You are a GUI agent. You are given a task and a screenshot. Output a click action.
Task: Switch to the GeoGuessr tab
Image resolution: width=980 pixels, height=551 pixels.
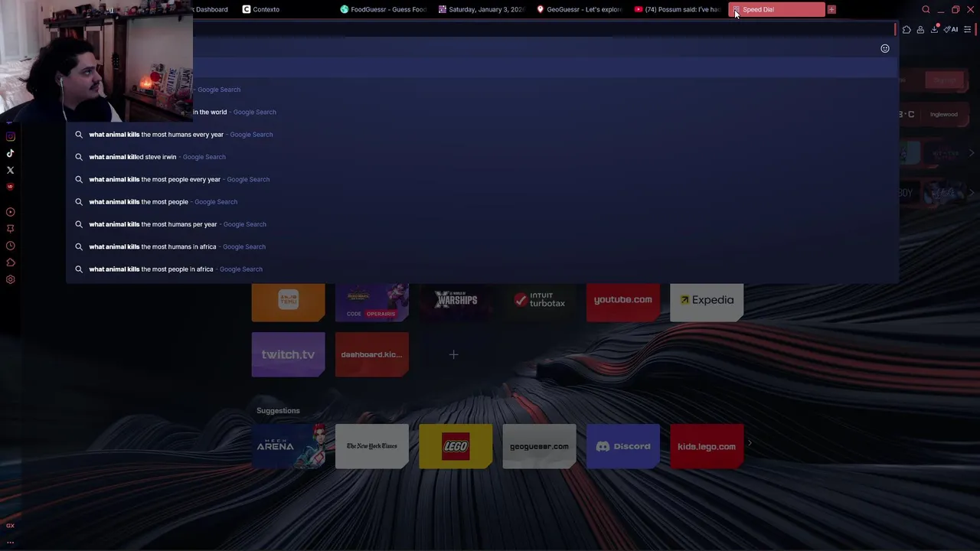point(580,9)
